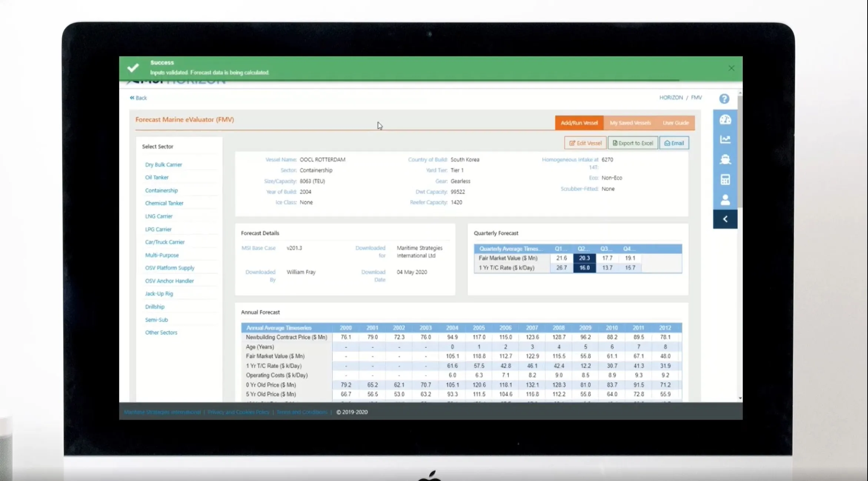868x481 pixels.
Task: Open the calculator icon in sidebar
Action: (725, 180)
